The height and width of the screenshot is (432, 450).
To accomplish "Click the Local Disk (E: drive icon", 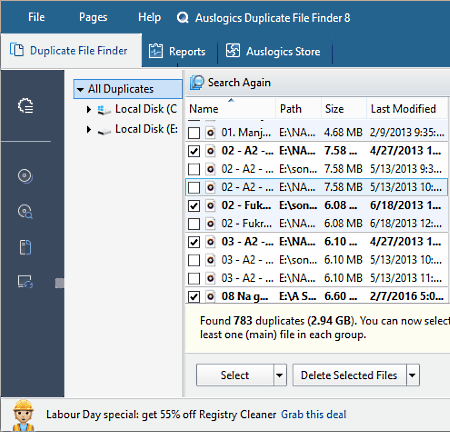I will click(104, 130).
